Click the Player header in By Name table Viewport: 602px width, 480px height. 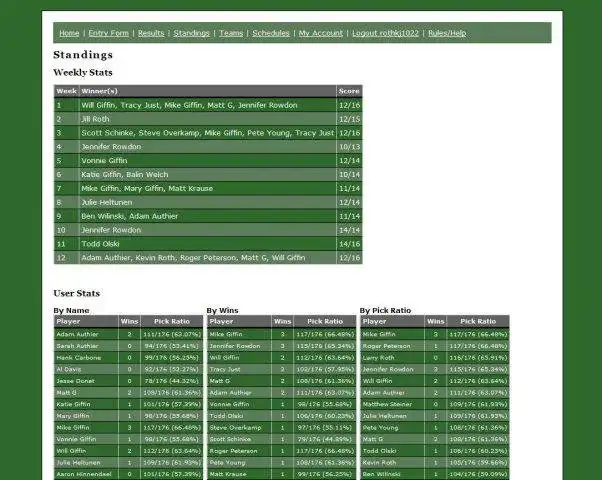(86, 321)
